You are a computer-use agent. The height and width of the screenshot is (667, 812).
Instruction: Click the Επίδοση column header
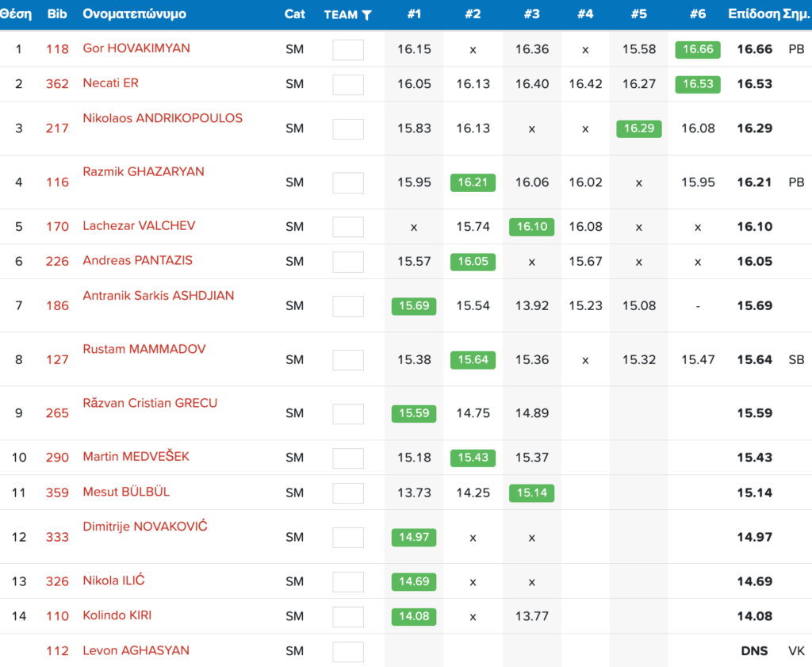click(753, 14)
